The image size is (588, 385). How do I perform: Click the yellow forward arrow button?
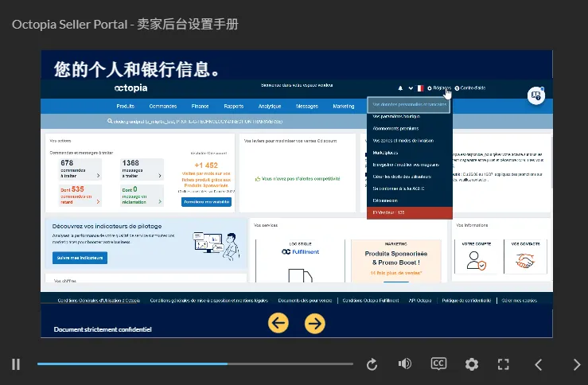pyautogui.click(x=314, y=324)
